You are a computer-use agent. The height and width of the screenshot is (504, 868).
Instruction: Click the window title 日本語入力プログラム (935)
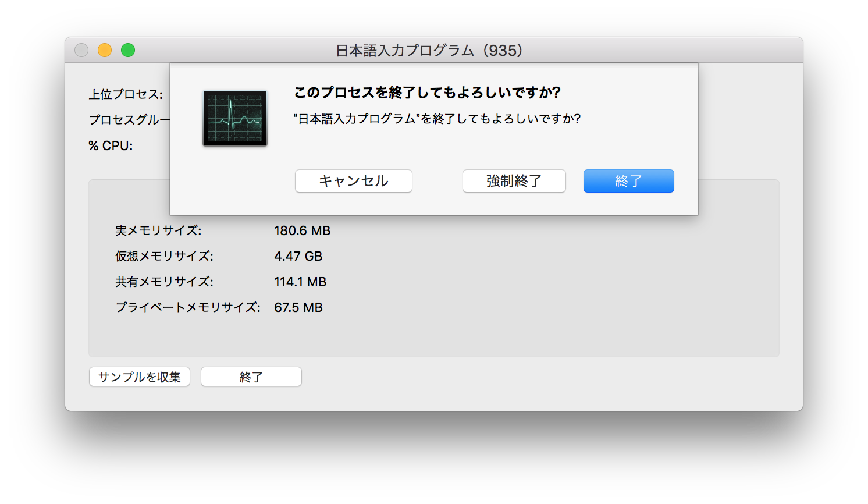pyautogui.click(x=429, y=51)
